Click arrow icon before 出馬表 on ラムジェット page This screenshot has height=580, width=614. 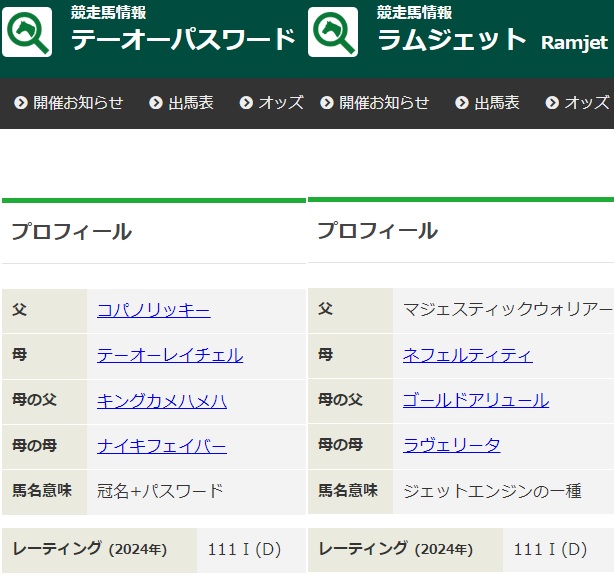pos(462,103)
